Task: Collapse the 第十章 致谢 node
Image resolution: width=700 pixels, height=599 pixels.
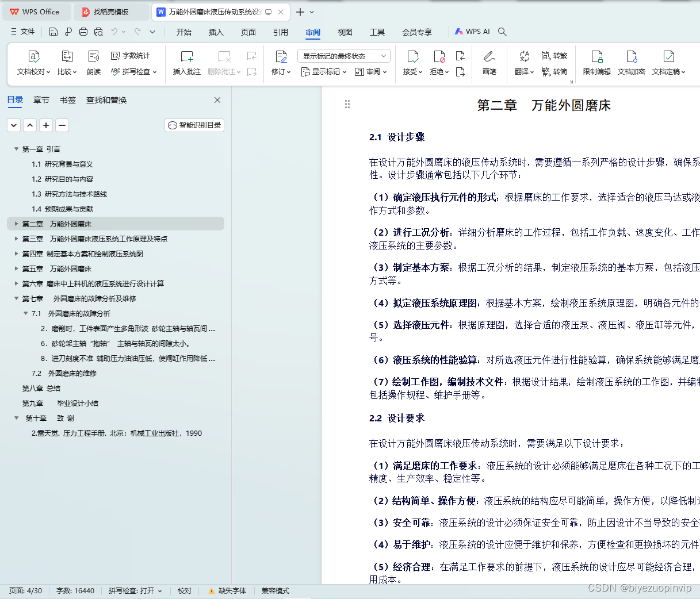Action: point(16,418)
